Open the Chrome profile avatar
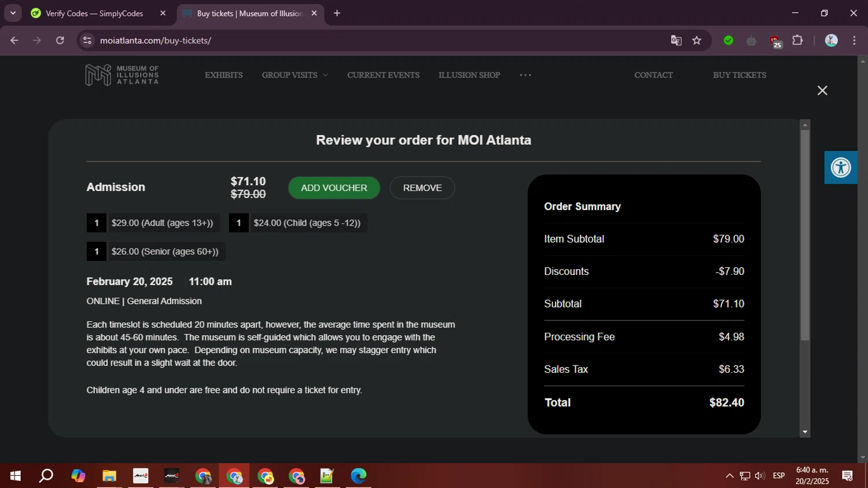 coord(832,41)
